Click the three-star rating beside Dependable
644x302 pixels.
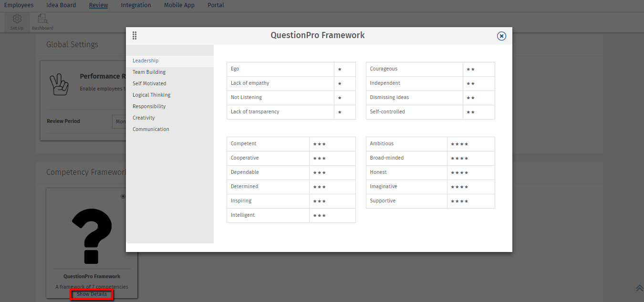pyautogui.click(x=320, y=173)
